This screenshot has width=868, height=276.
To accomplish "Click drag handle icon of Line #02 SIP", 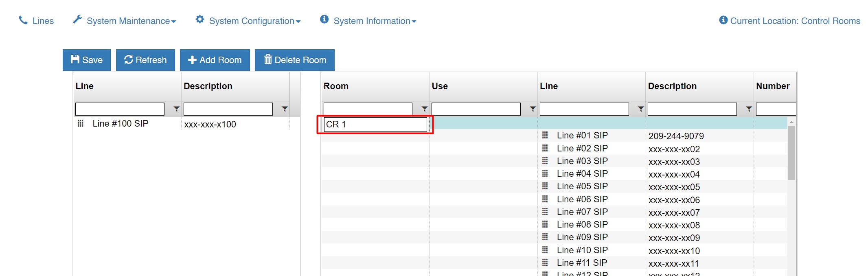I will click(x=545, y=148).
